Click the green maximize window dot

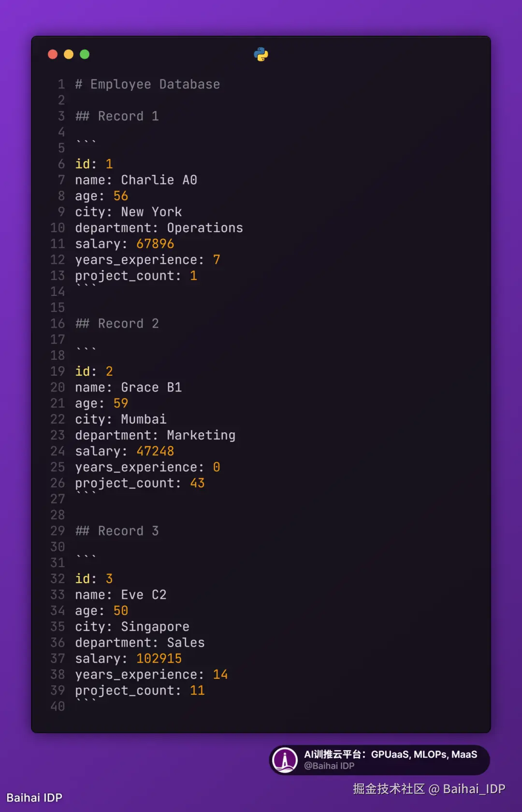(85, 54)
